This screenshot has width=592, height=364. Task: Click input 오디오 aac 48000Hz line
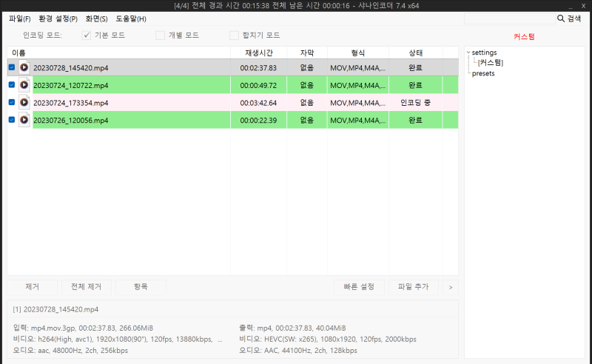click(70, 351)
